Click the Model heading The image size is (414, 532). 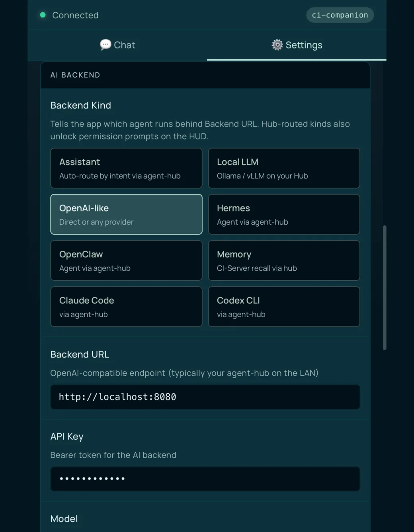pos(64,519)
